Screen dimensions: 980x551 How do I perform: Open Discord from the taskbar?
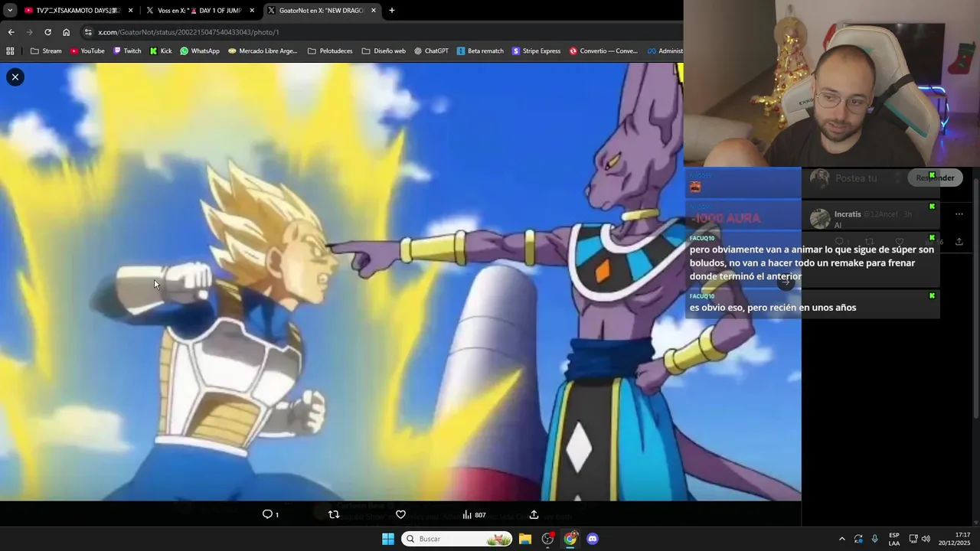pyautogui.click(x=593, y=539)
